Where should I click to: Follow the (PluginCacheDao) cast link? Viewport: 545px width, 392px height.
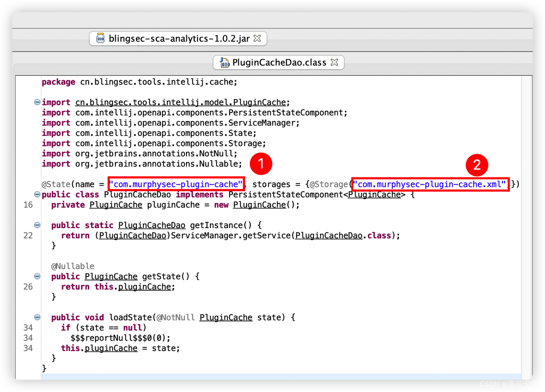pos(132,235)
